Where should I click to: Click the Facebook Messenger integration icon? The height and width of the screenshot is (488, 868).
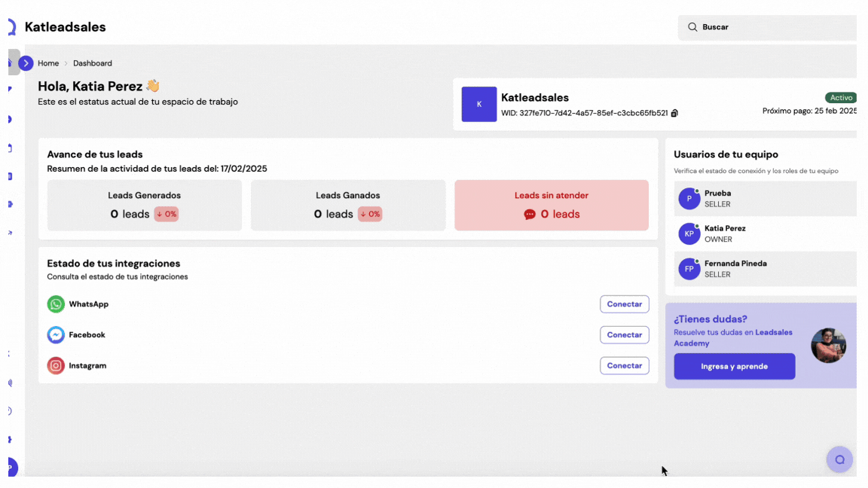click(x=56, y=335)
